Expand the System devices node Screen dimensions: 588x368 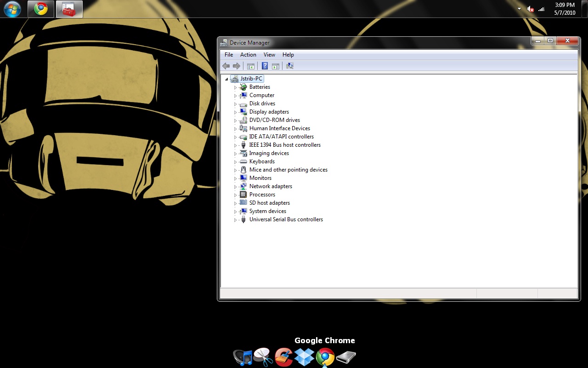pyautogui.click(x=235, y=212)
